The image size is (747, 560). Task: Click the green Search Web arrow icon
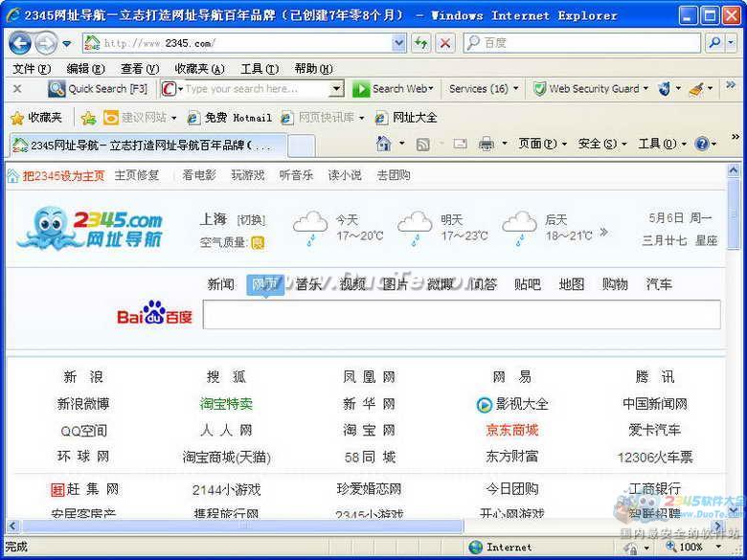point(361,89)
